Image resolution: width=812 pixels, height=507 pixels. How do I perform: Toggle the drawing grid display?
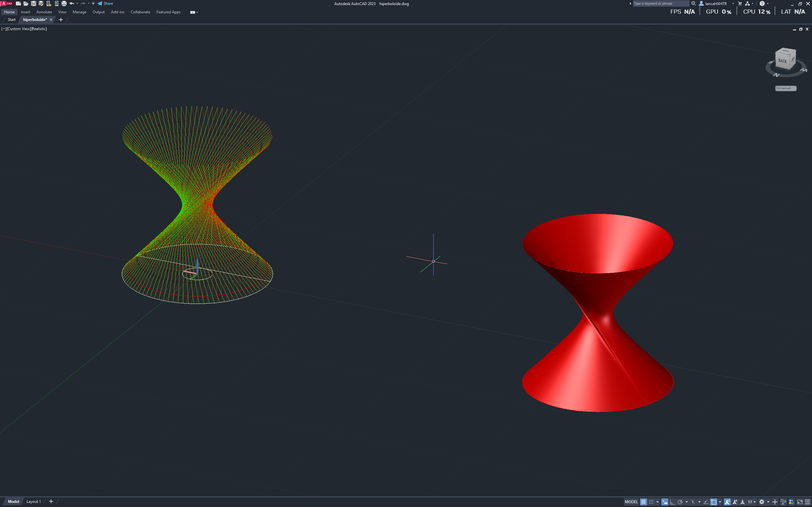pos(643,502)
